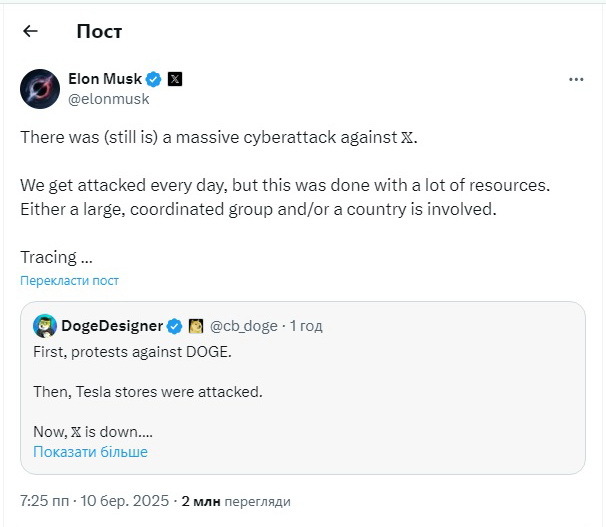
Task: Click DogeDesigner's profile avatar
Action: (x=44, y=326)
